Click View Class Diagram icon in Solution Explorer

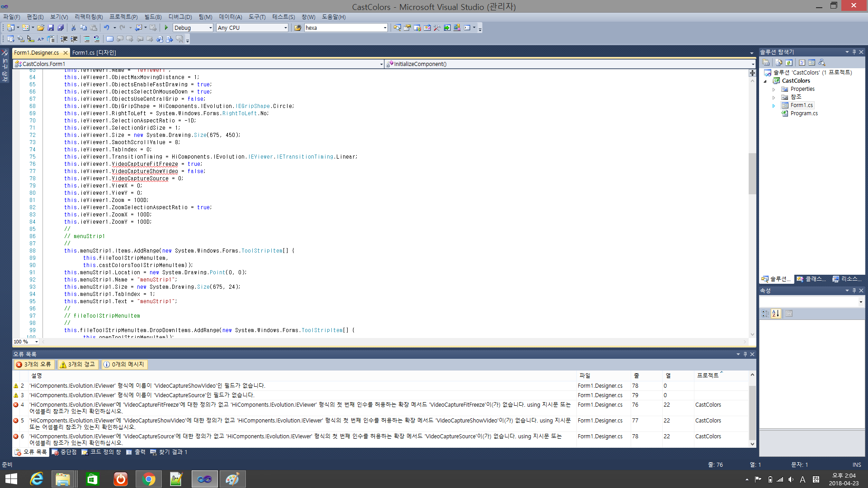coord(822,63)
